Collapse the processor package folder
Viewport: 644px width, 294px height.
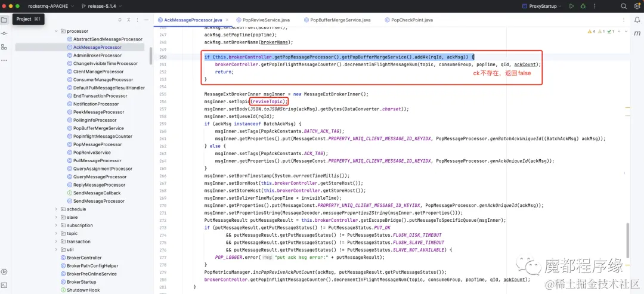tap(56, 31)
